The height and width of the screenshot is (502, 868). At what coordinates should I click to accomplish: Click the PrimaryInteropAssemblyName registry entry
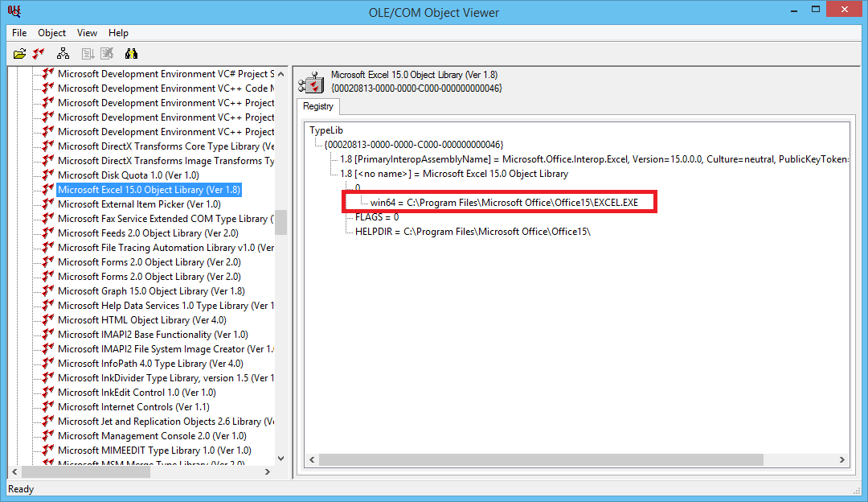593,159
